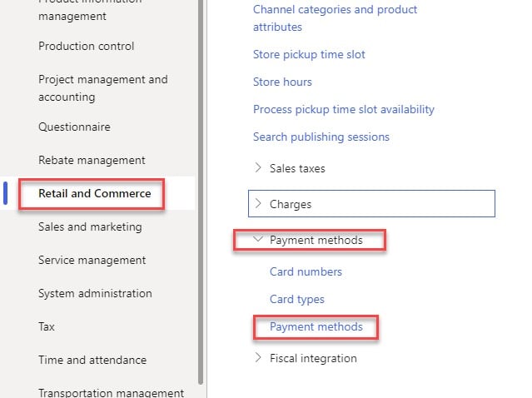Open the Store hours page
532x398 pixels.
[x=282, y=82]
